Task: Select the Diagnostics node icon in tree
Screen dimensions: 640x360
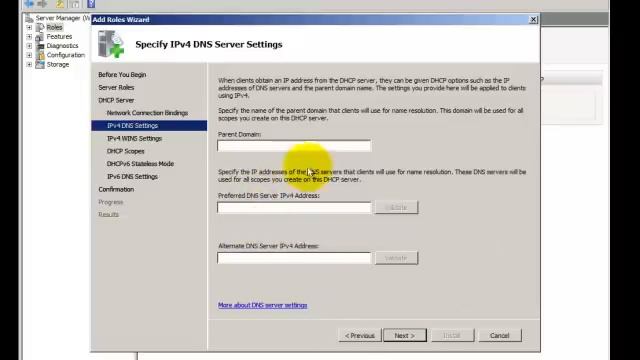Action: (40, 46)
